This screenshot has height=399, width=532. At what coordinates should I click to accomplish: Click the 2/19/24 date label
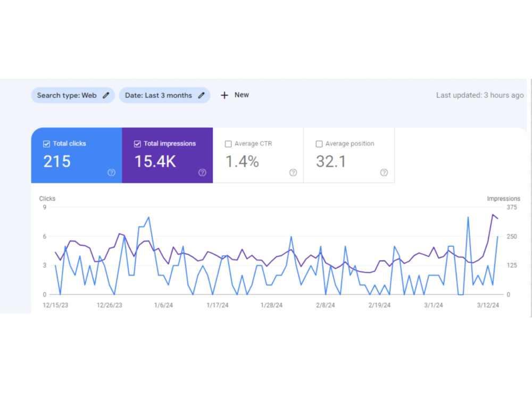379,305
